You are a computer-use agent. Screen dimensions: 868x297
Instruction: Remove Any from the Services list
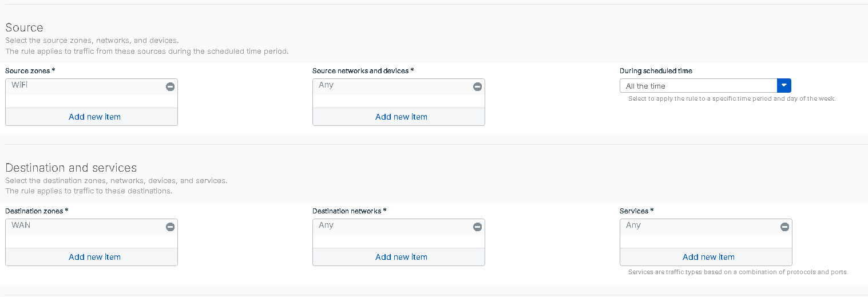[x=784, y=227]
